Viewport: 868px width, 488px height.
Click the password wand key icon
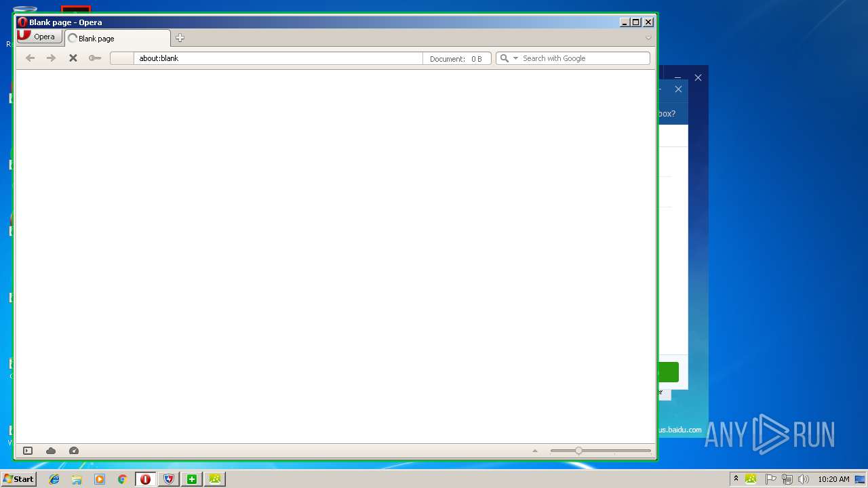click(x=95, y=58)
